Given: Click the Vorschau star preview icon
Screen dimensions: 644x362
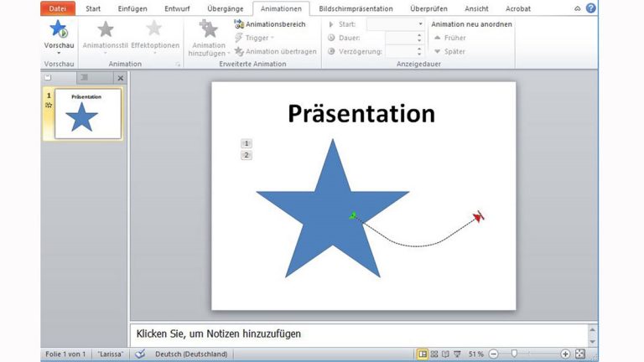Looking at the screenshot, I should 59,30.
